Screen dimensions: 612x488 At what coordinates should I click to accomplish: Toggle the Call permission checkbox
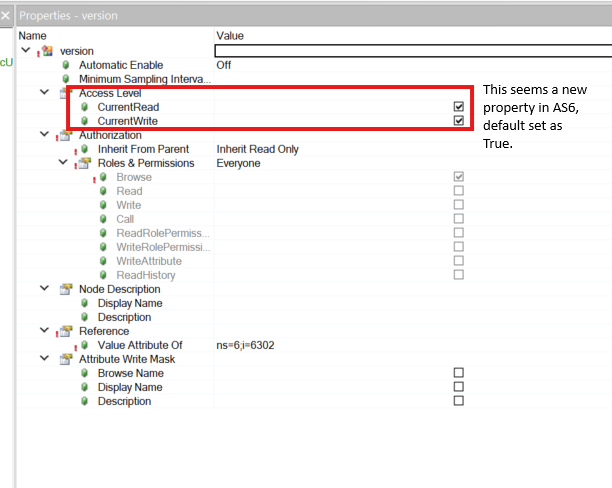click(x=459, y=219)
